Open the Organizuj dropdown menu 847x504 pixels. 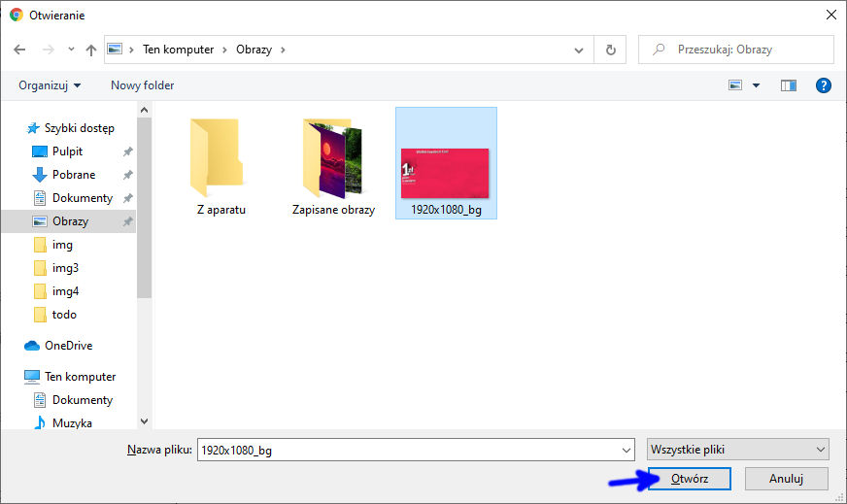[50, 85]
